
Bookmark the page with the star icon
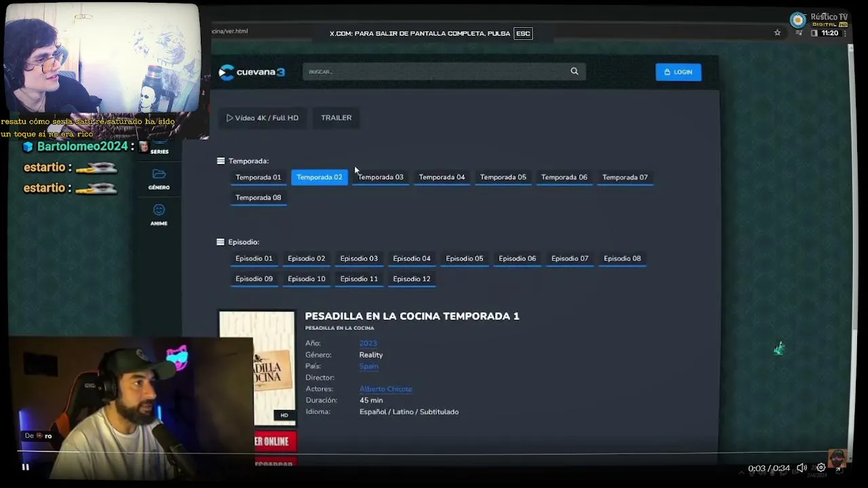click(777, 33)
